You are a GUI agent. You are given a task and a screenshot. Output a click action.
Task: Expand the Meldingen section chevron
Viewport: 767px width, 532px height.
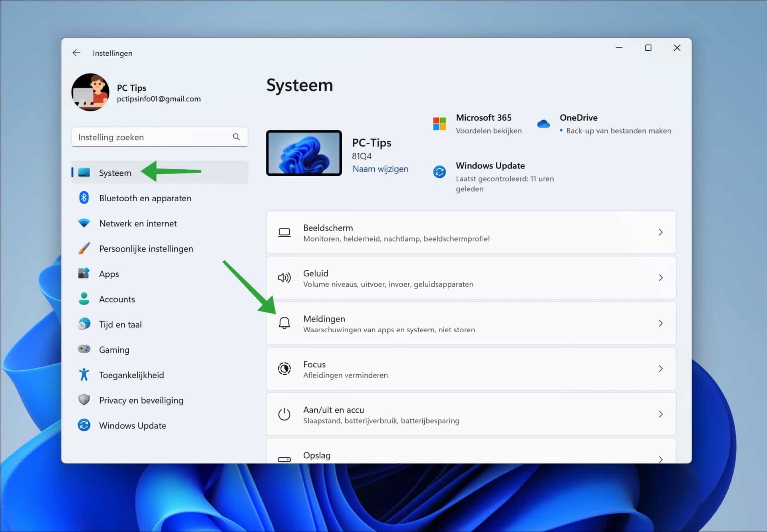661,324
